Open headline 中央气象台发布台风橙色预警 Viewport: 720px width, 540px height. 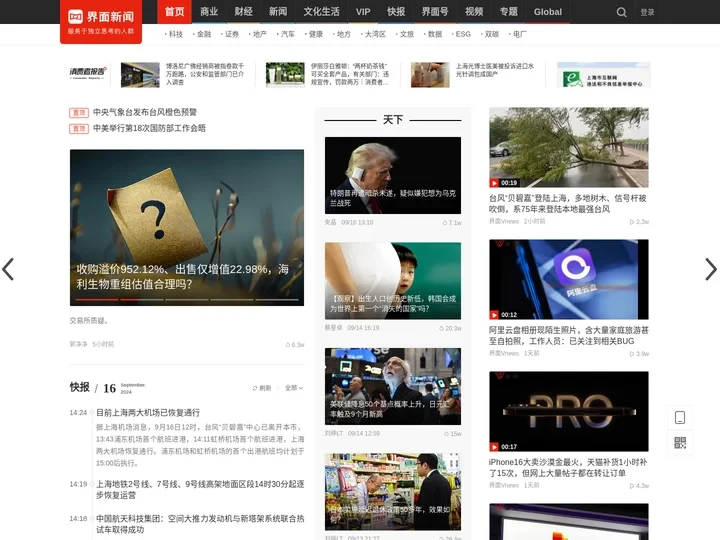tap(145, 112)
